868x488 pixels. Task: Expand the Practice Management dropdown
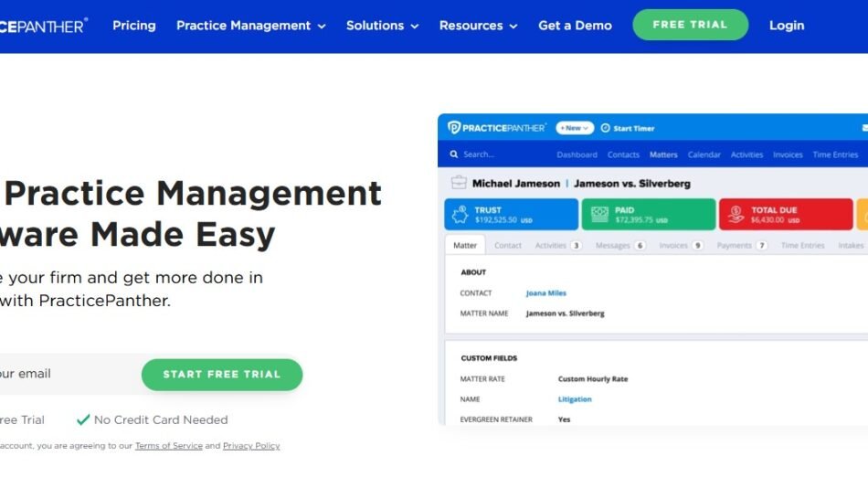(x=250, y=26)
